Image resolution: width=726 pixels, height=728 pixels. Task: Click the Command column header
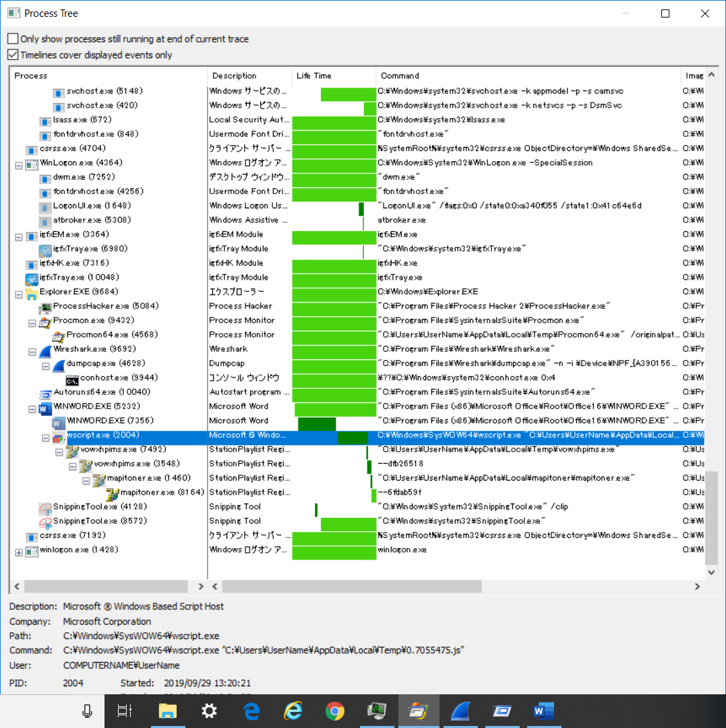pos(528,75)
